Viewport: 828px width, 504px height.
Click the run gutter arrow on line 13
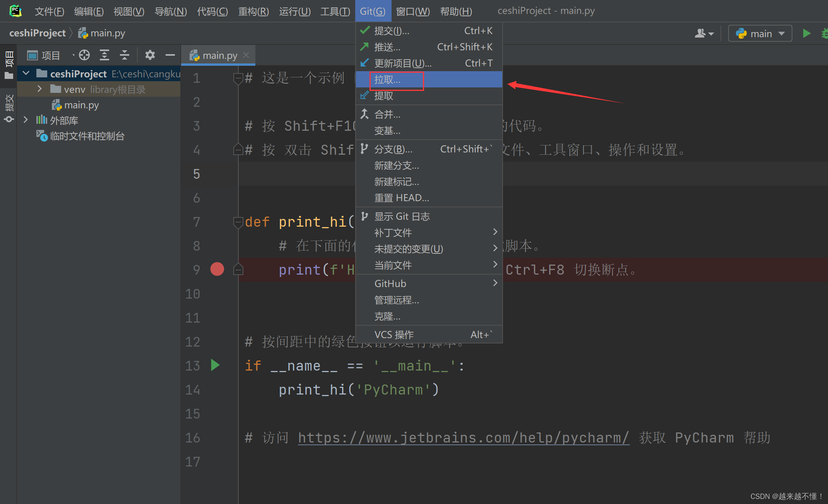[215, 365]
